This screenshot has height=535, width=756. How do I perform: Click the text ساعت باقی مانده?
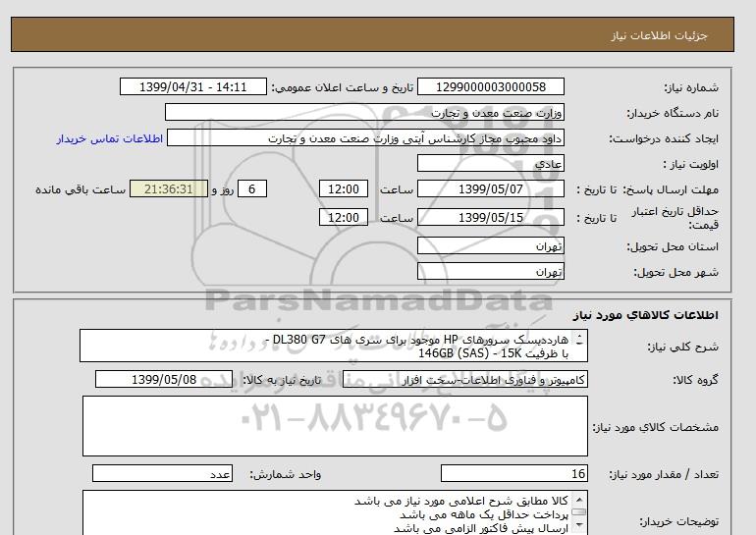(81, 189)
